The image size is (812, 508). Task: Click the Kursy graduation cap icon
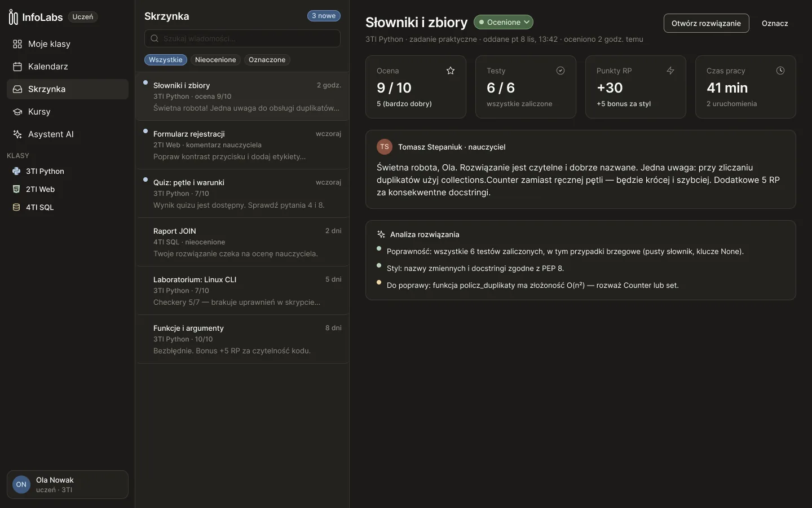pos(17,112)
